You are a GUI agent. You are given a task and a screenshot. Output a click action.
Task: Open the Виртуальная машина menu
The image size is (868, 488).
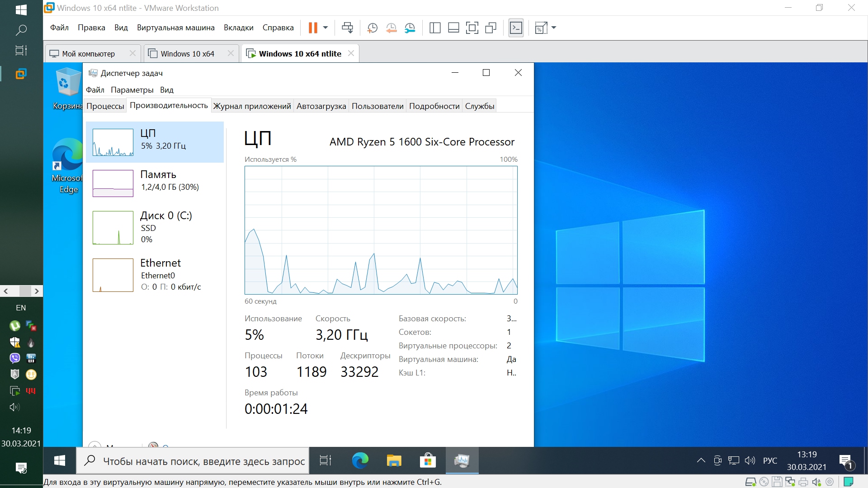click(x=175, y=28)
